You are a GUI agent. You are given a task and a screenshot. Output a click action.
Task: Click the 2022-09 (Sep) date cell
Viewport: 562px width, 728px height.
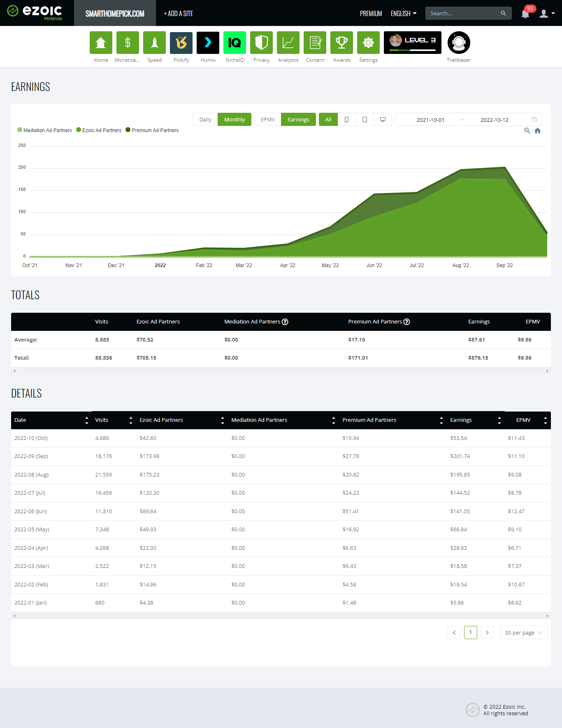tap(31, 456)
